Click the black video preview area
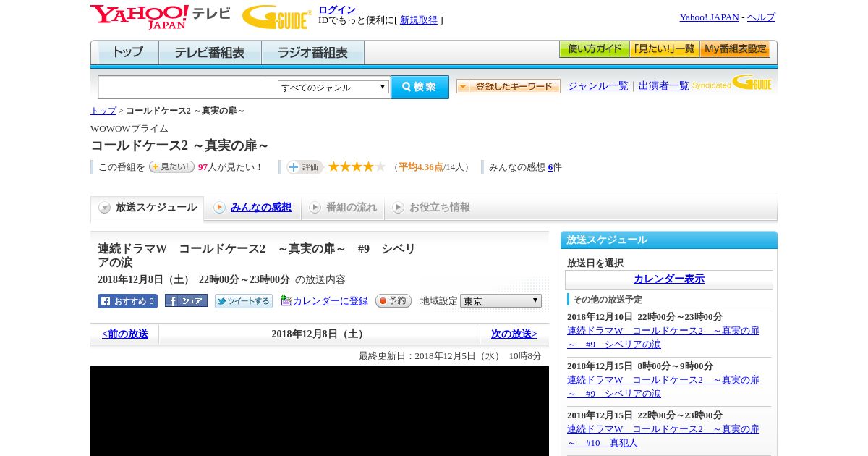 coord(320,411)
